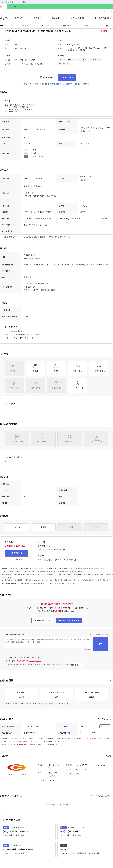The image size is (113, 868).
Task: Open the 지도 보기 dropdown in 근무조건
Action: (105, 219)
